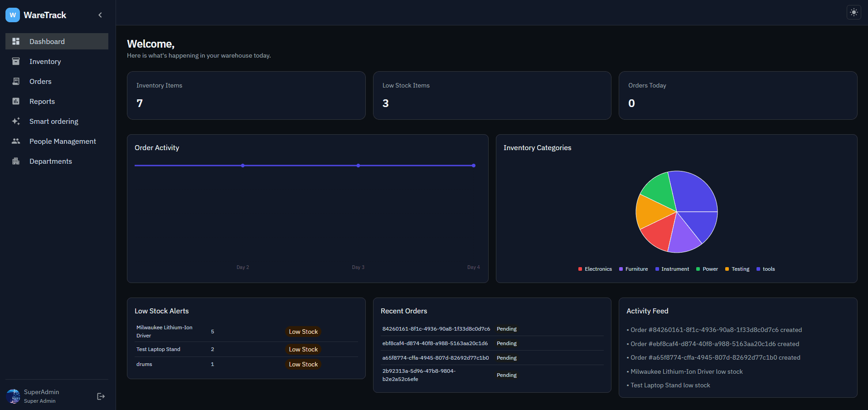The height and width of the screenshot is (410, 868).
Task: Click the logout icon near SuperAdmin
Action: click(x=100, y=396)
